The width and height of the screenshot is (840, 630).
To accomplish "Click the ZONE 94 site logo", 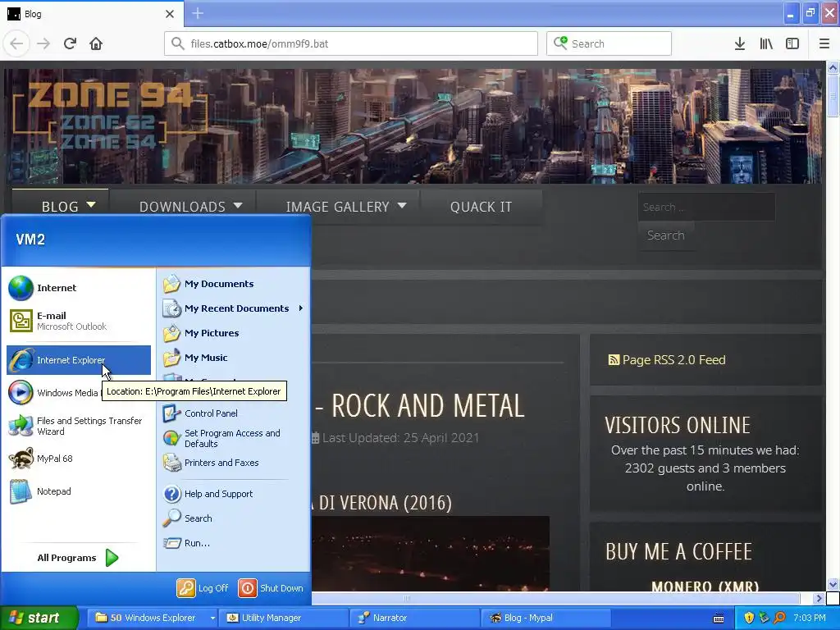I will [x=110, y=115].
